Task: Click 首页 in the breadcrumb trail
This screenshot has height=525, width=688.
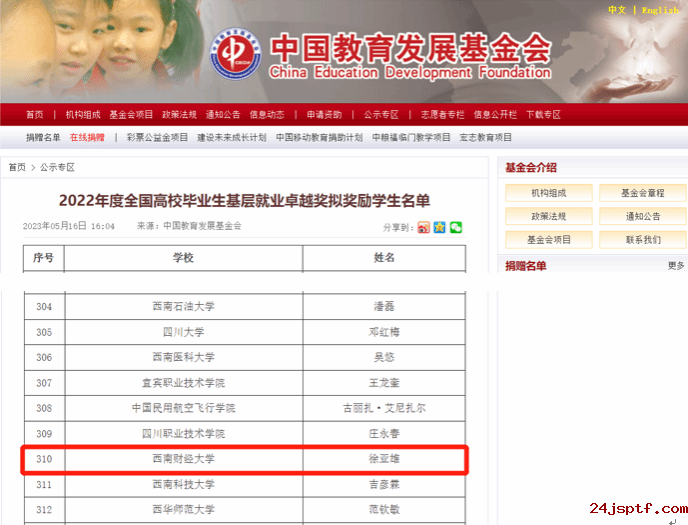Action: click(18, 167)
